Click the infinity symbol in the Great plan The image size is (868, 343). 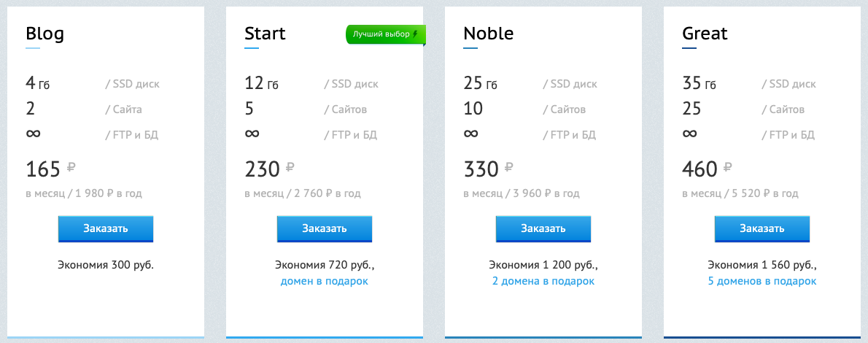coord(690,134)
